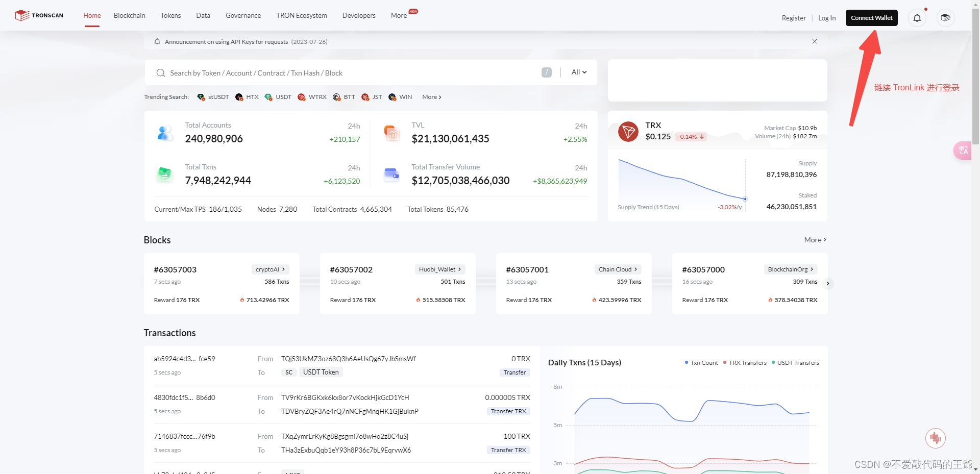Open the notifications bell icon
Screen dimensions: 980x474
click(917, 18)
